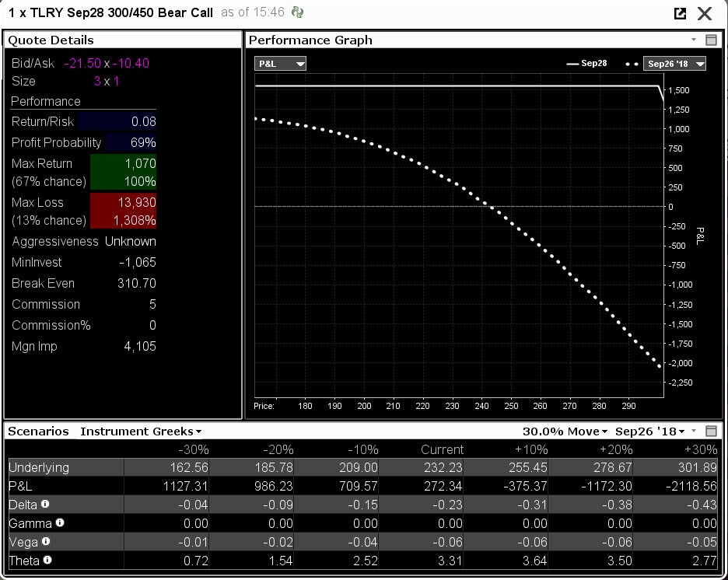The width and height of the screenshot is (728, 580).
Task: Click the Max Loss 1,308% red cell
Action: [123, 220]
